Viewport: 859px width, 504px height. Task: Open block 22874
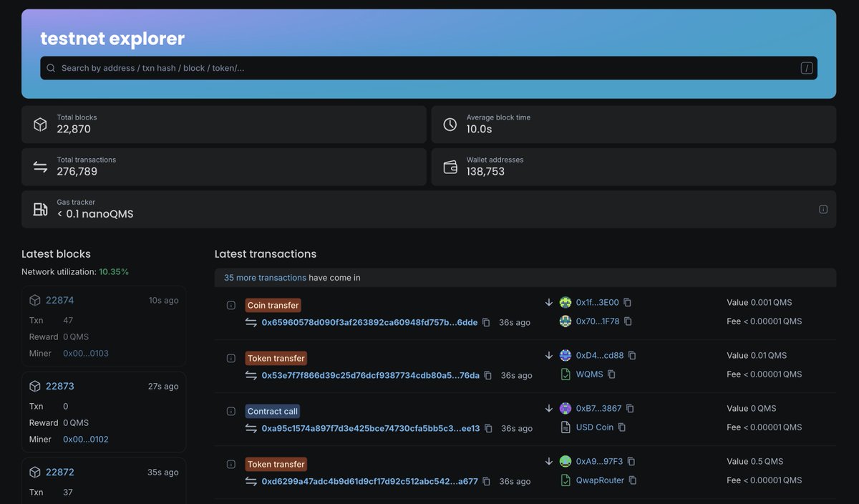[60, 300]
